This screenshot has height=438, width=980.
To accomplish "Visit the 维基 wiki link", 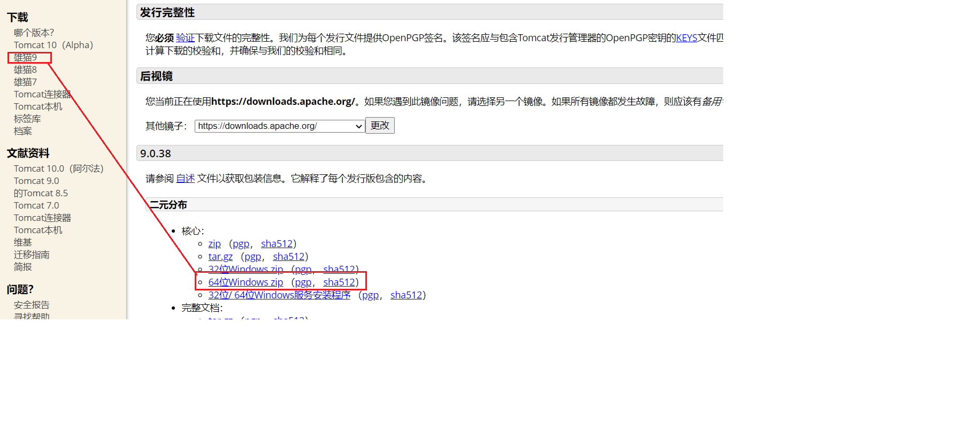I will point(23,242).
